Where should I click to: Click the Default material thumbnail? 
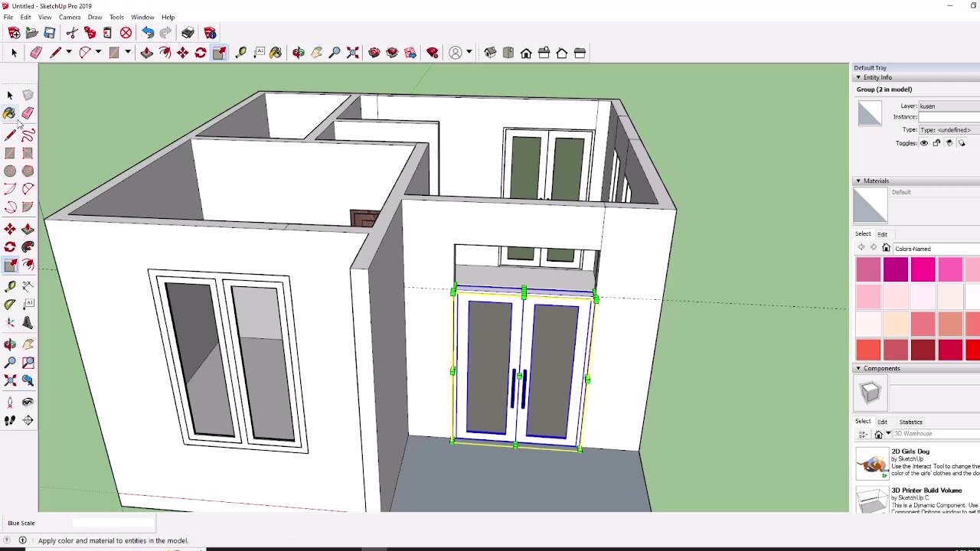[x=870, y=204]
